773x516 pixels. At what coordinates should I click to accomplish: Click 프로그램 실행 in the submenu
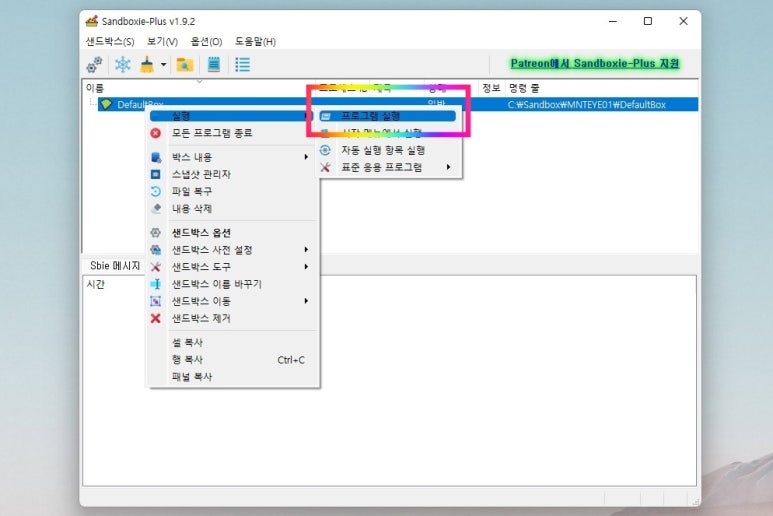(x=387, y=116)
